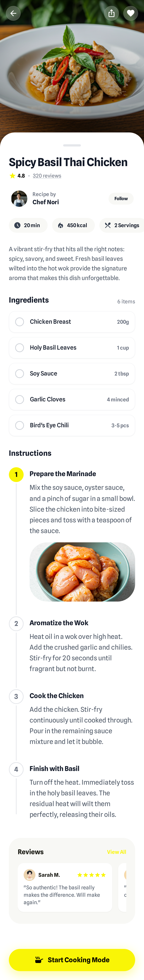Select the Bird's Eye Chili checkbox

click(x=20, y=425)
